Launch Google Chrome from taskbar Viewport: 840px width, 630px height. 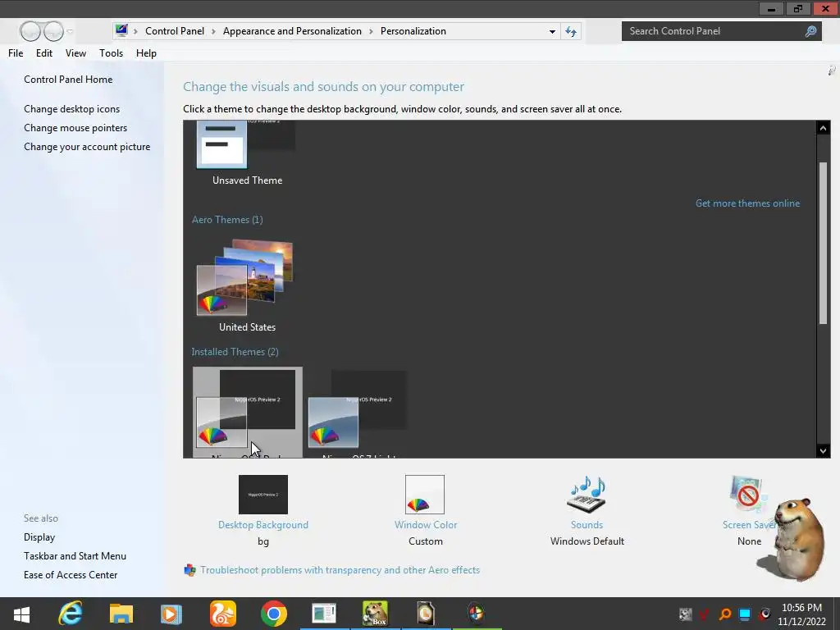click(274, 614)
